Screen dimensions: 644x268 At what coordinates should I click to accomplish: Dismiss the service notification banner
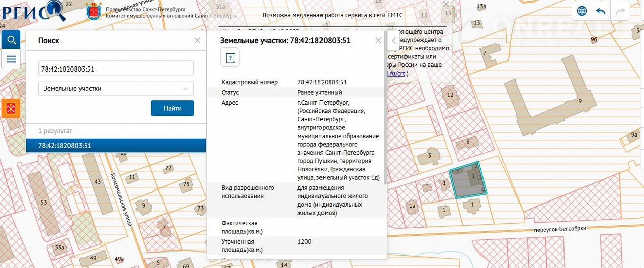click(x=446, y=4)
